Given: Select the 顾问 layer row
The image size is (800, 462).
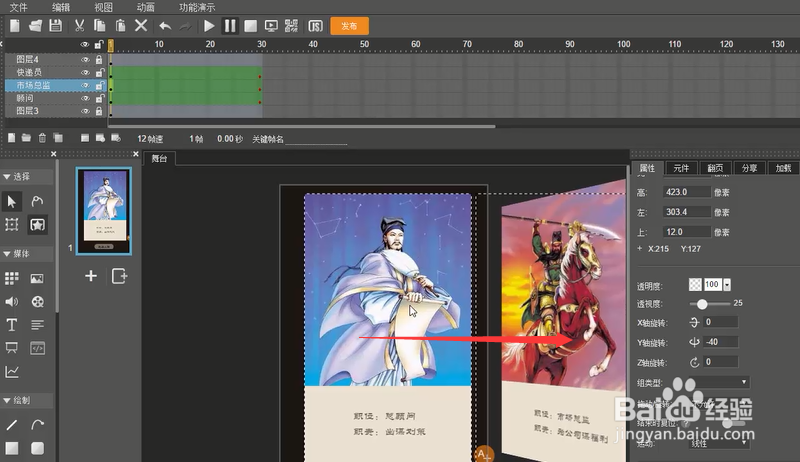Looking at the screenshot, I should [56, 98].
